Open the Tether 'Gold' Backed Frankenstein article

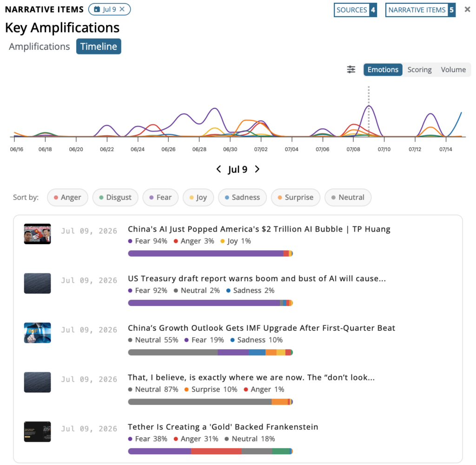pos(223,427)
